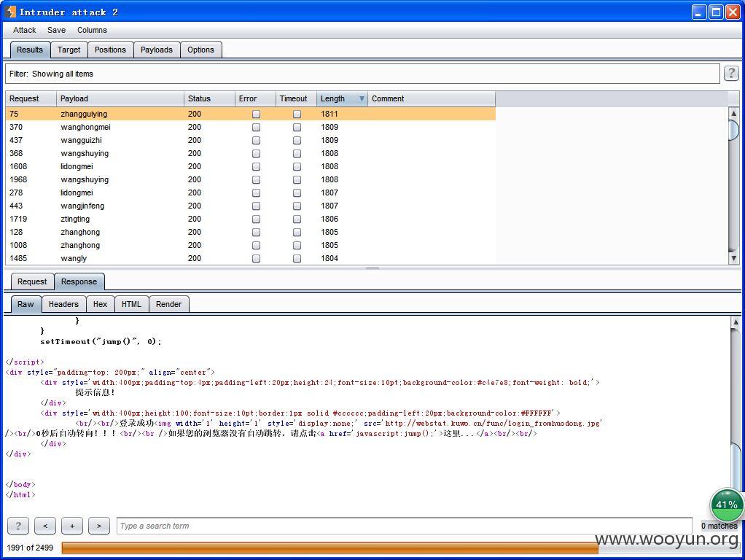Image resolution: width=745 pixels, height=560 pixels.
Task: Switch to the Positions tab
Action: (x=110, y=50)
